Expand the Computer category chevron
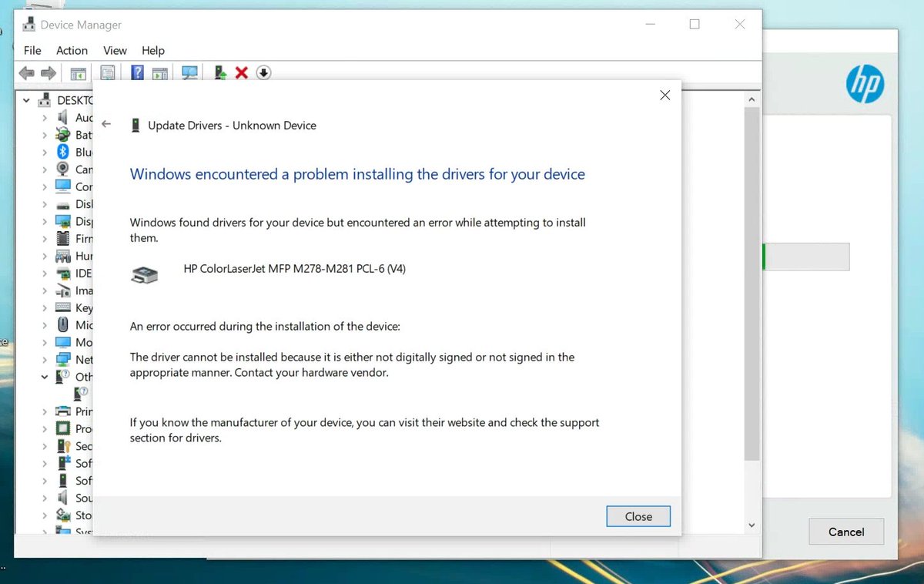The height and width of the screenshot is (584, 924). click(44, 186)
